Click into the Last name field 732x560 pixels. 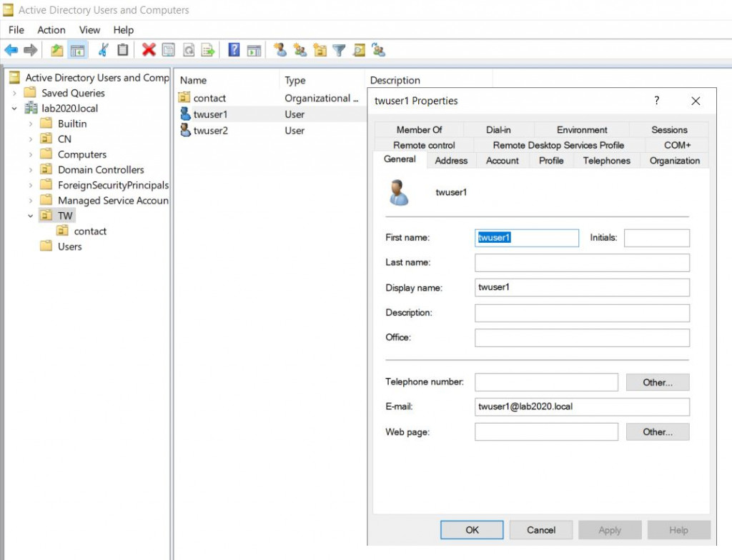coord(582,263)
